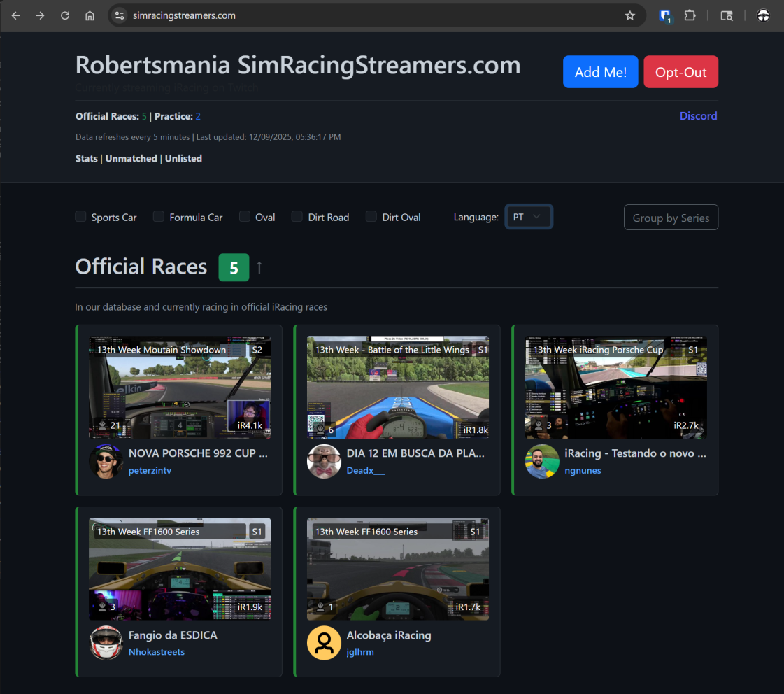Screen dimensions: 784x694
Task: Go to the Unlisted page link
Action: (x=183, y=159)
